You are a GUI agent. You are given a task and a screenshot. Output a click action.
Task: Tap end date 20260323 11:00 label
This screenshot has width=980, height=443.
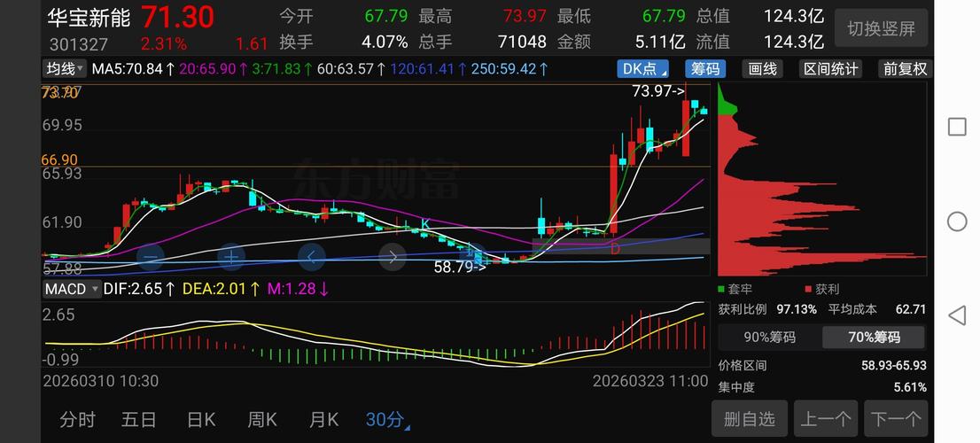click(x=650, y=380)
